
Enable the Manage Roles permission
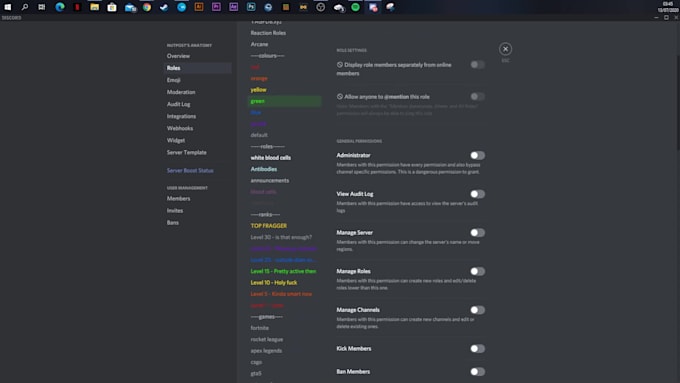[477, 271]
